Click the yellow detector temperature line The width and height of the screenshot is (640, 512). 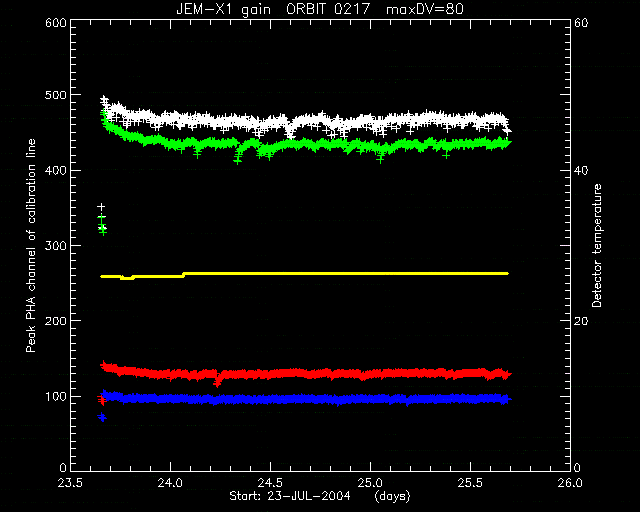tap(304, 274)
